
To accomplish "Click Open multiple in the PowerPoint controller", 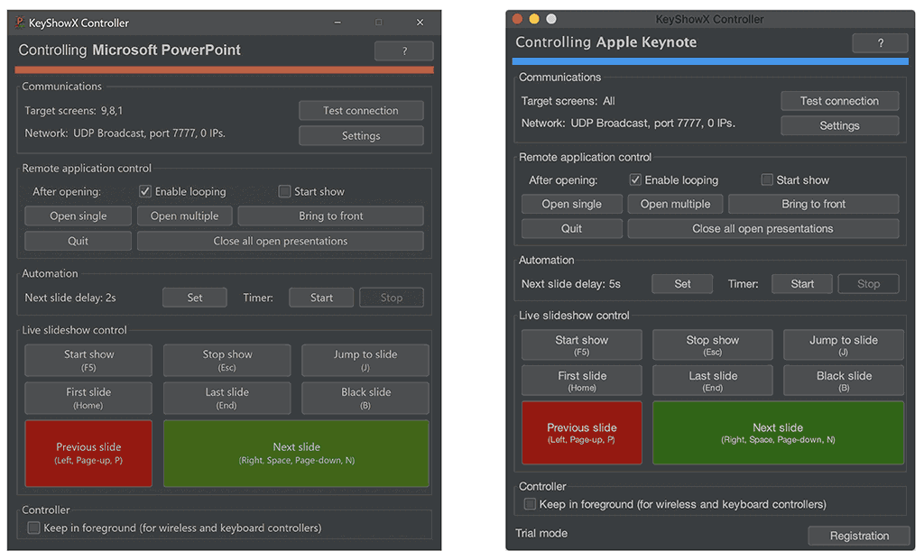I will click(184, 216).
